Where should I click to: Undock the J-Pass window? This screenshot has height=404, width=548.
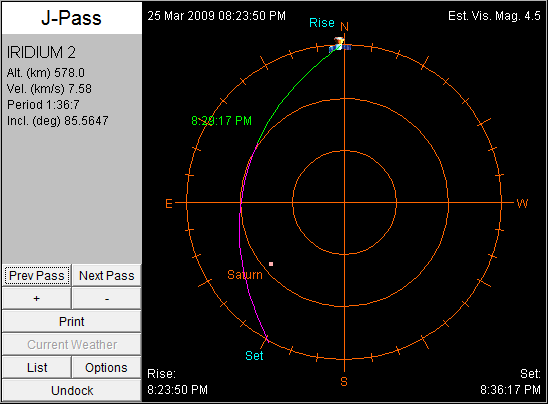tap(72, 390)
